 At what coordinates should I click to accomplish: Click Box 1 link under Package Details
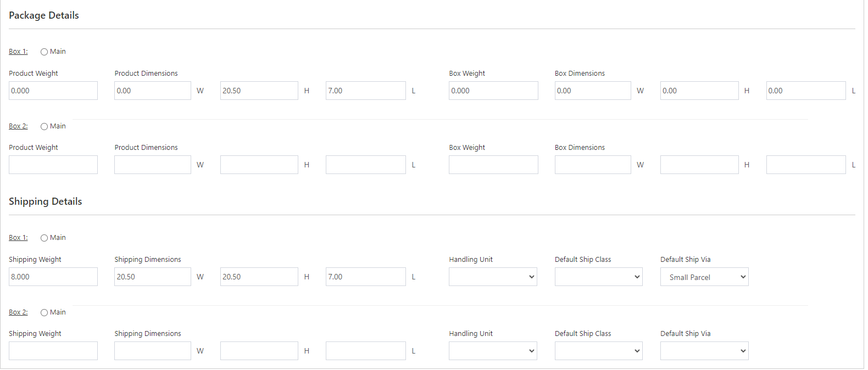pos(18,52)
